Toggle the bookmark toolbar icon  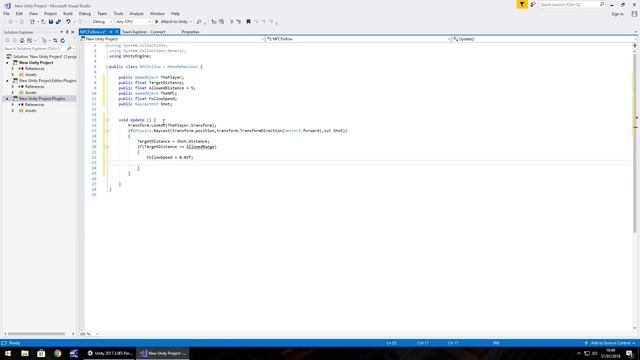tap(248, 22)
